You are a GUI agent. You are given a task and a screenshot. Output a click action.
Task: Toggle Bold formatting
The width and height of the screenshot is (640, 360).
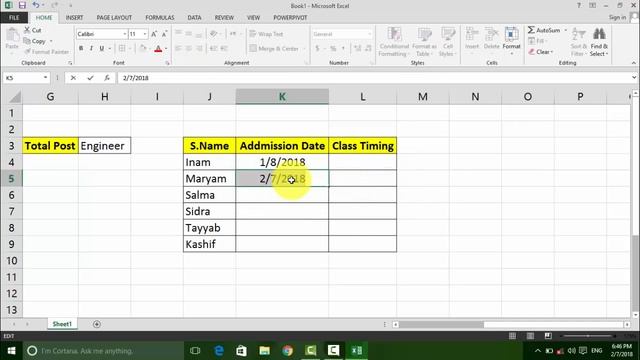tap(81, 49)
